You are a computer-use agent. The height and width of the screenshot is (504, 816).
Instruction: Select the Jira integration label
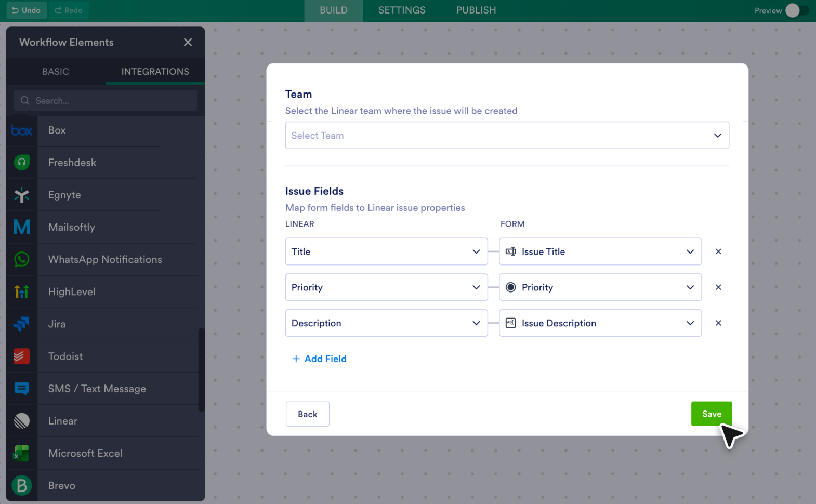(57, 324)
